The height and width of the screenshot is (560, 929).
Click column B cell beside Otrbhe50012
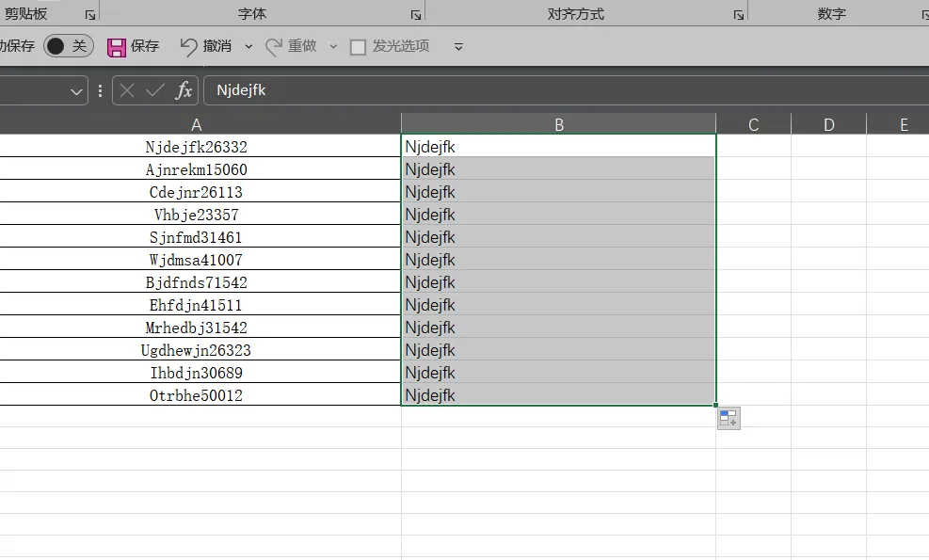coord(559,394)
